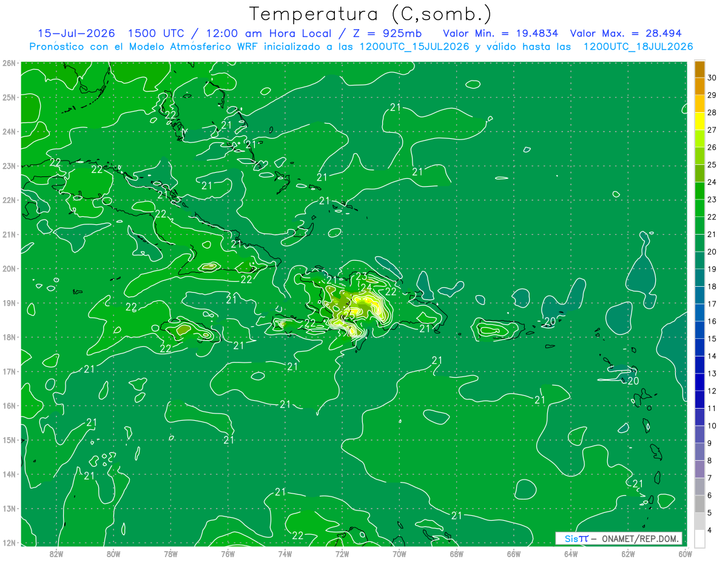728x562 pixels.
Task: Click the color scale label '16'
Action: 712,321
